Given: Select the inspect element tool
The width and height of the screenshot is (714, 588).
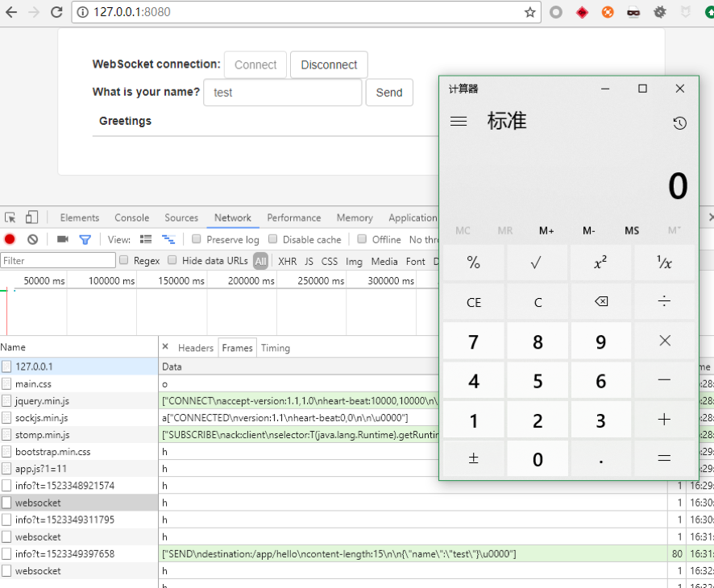Looking at the screenshot, I should coord(10,217).
